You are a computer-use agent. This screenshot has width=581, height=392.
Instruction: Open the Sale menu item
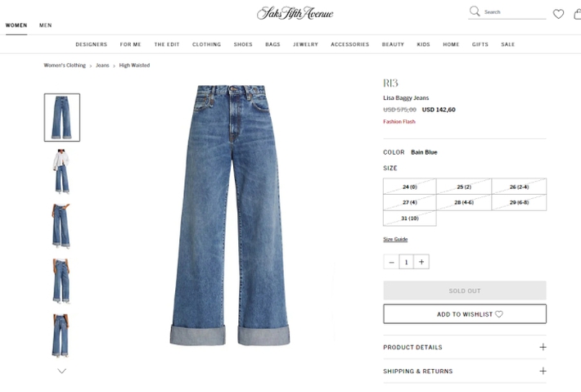[507, 44]
